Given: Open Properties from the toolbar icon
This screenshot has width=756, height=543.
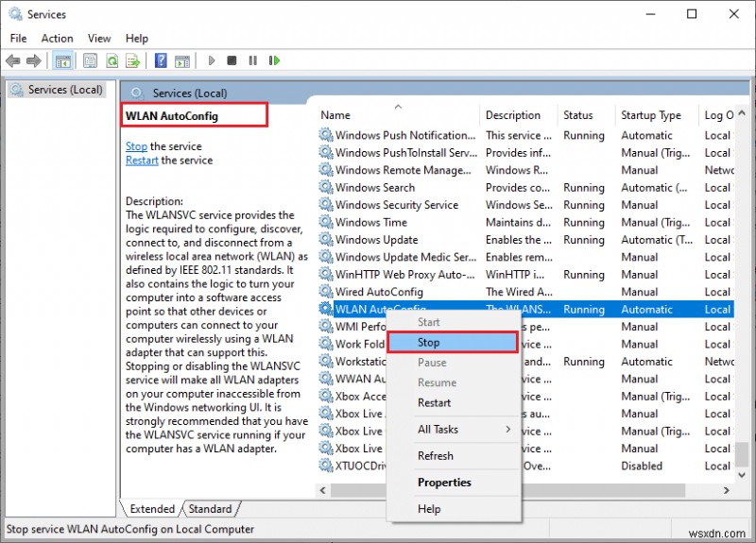Looking at the screenshot, I should click(x=88, y=60).
